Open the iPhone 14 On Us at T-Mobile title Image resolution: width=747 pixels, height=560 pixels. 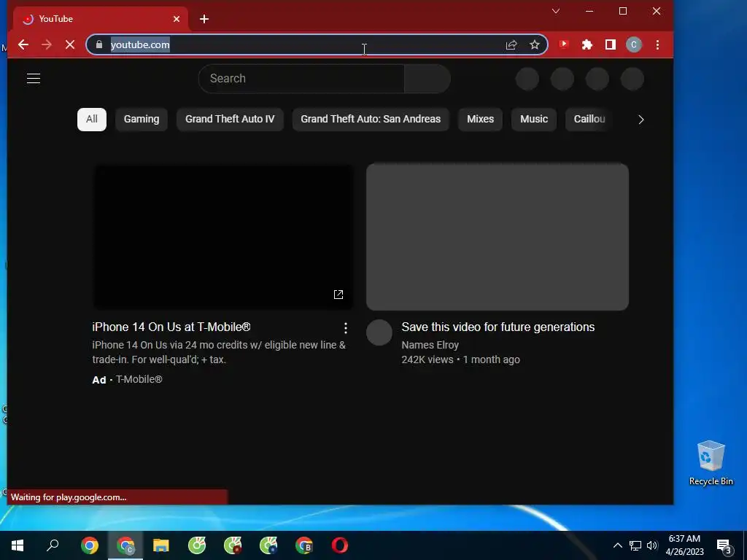point(171,327)
